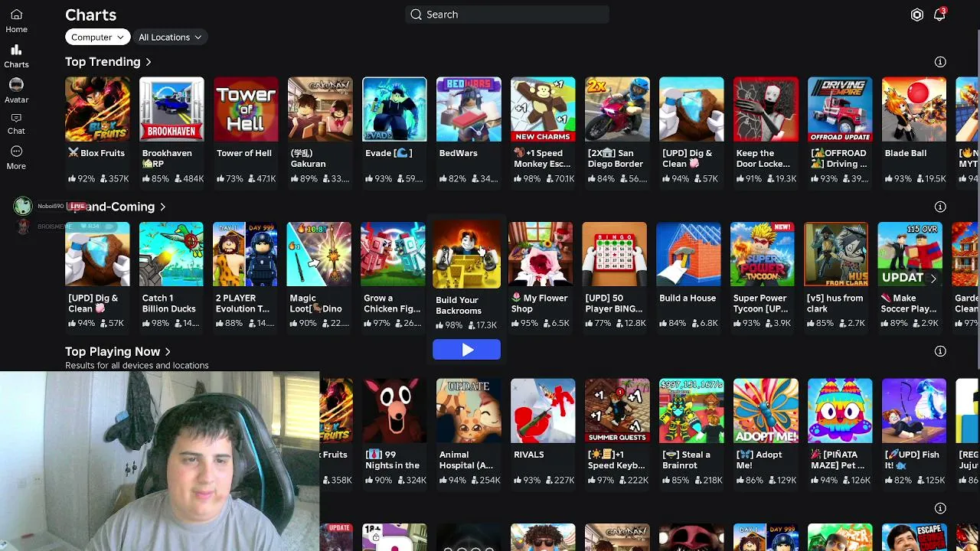
Task: Click the Tower of Hell game title
Action: point(244,153)
